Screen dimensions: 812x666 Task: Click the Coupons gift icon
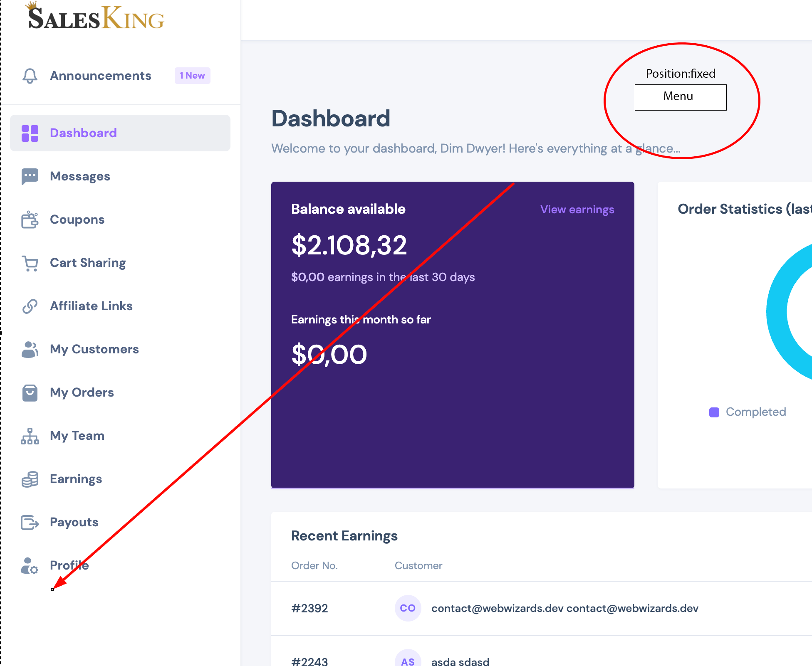(30, 220)
